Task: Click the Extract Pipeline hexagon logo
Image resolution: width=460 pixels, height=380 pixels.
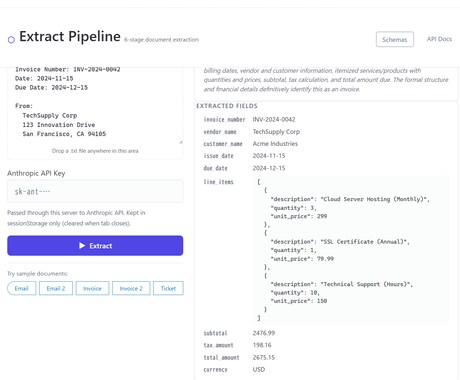Action: [11, 40]
